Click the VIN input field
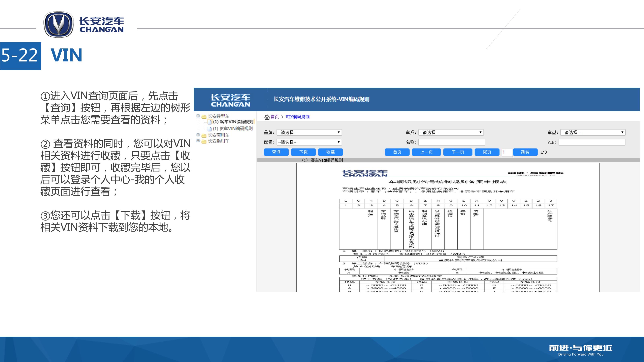644x362 pixels. point(592,142)
